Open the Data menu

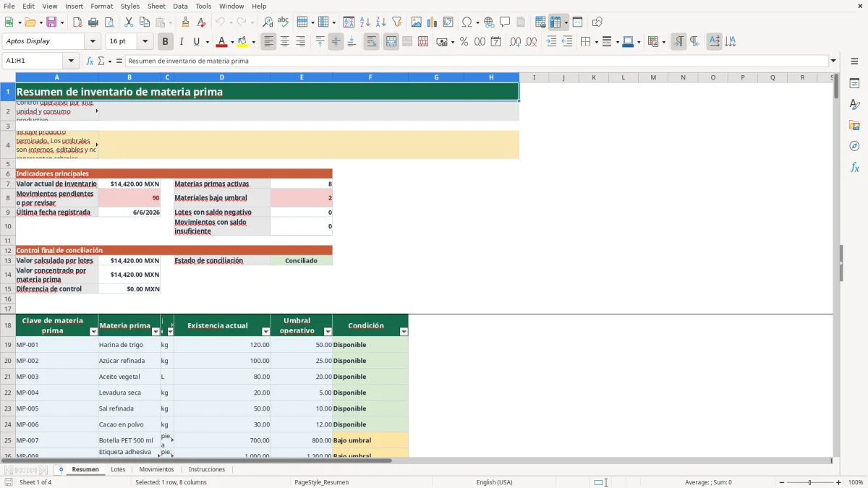coord(180,6)
